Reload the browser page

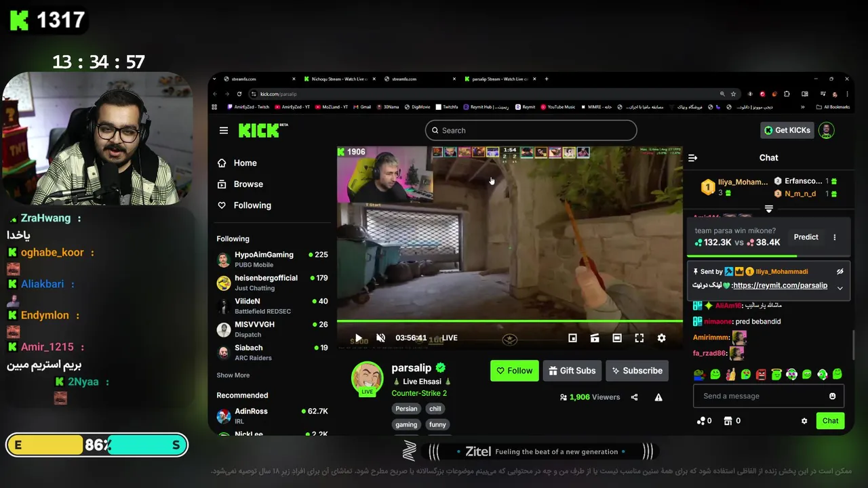point(241,94)
